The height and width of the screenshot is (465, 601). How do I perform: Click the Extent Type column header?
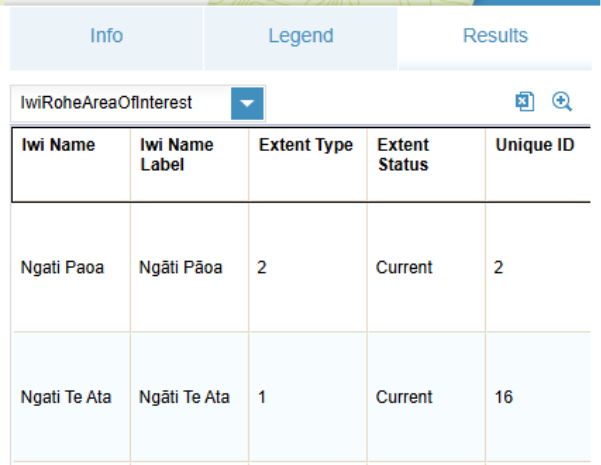308,164
